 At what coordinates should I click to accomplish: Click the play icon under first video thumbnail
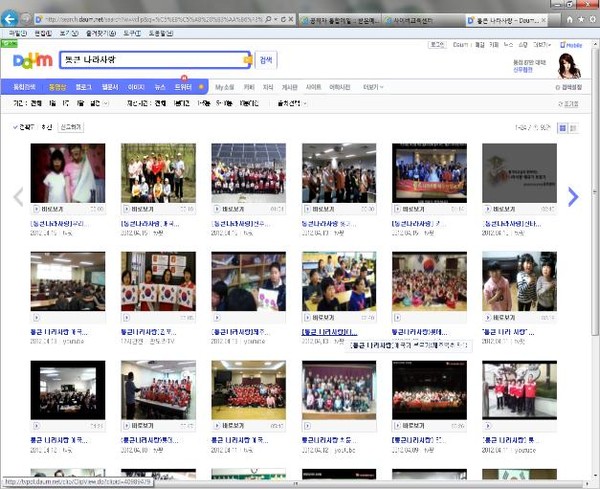[x=36, y=209]
